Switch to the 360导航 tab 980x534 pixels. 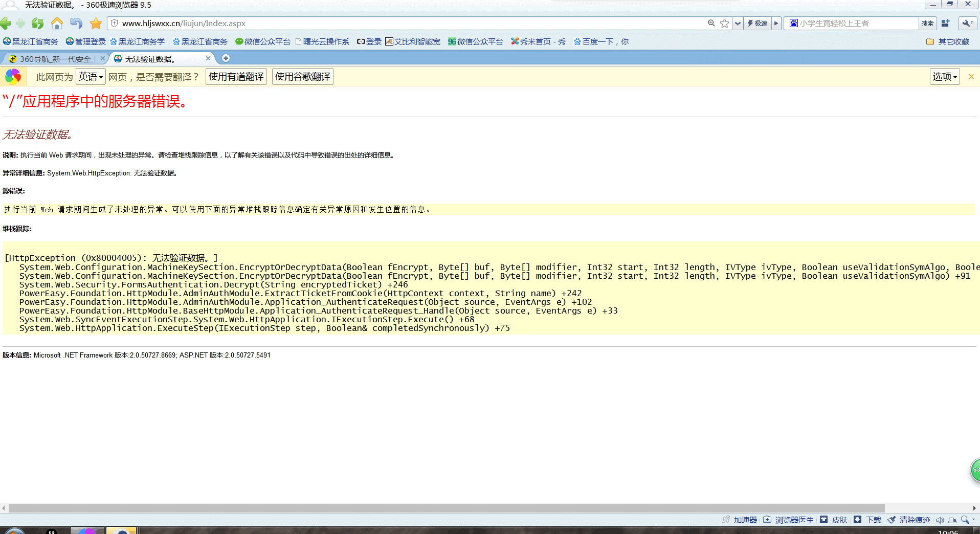pyautogui.click(x=55, y=59)
